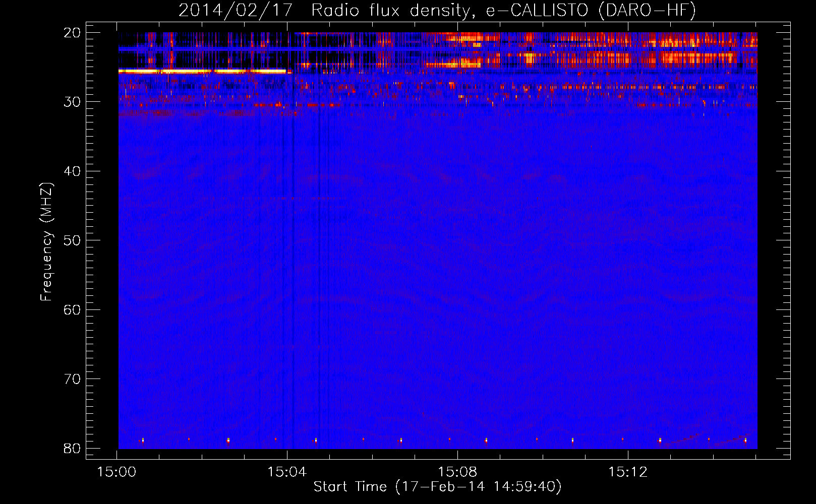Click the 'Frequency (MHZ)' axis label
The image size is (816, 504).
[x=46, y=242]
